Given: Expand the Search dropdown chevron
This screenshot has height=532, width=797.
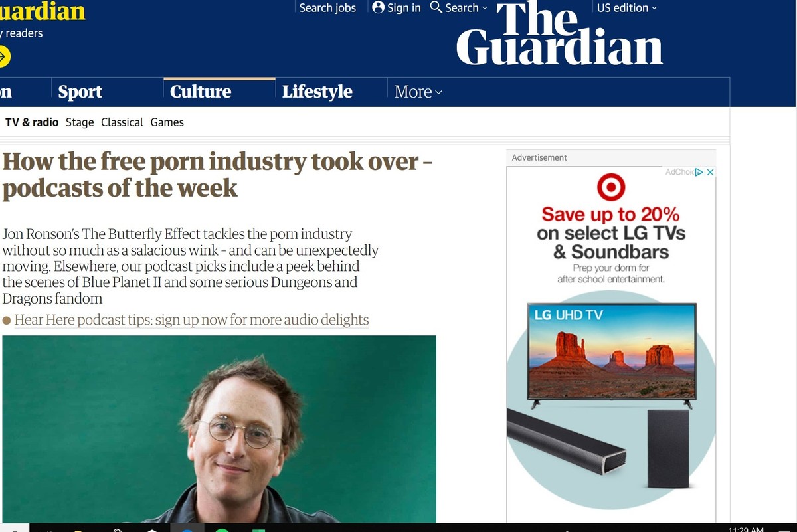Looking at the screenshot, I should 484,8.
